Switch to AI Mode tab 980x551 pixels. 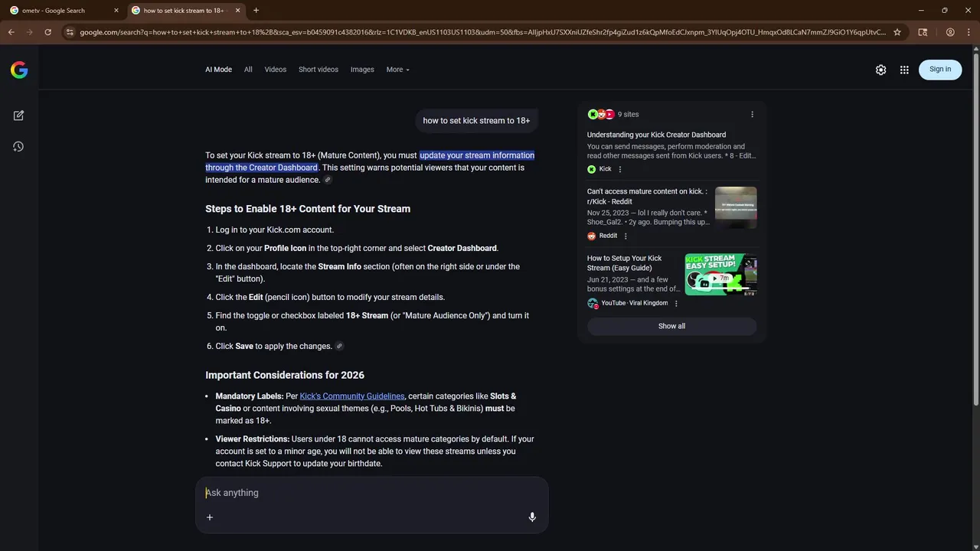(x=218, y=70)
